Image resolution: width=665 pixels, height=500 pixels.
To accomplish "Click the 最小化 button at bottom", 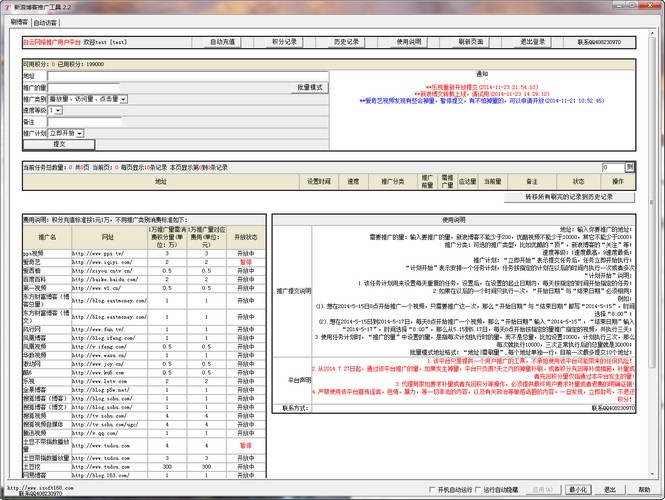I will click(577, 489).
